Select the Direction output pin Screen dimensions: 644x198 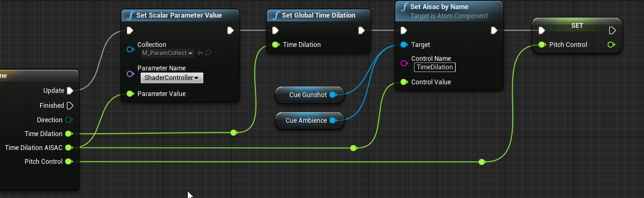[69, 120]
